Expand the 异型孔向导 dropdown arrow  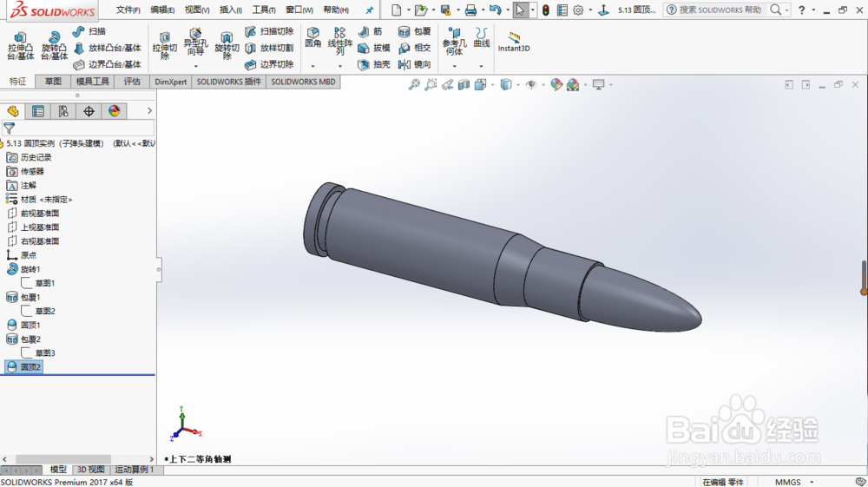pos(195,66)
